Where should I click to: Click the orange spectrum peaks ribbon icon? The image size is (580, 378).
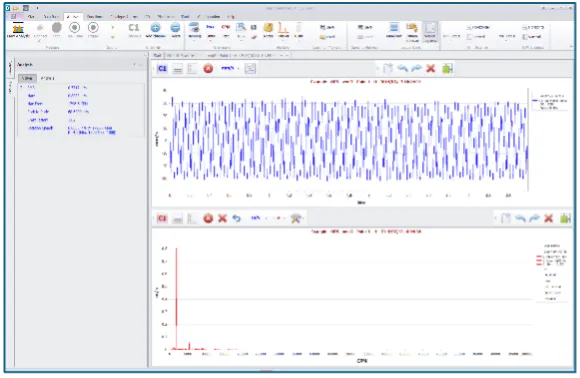point(283,27)
